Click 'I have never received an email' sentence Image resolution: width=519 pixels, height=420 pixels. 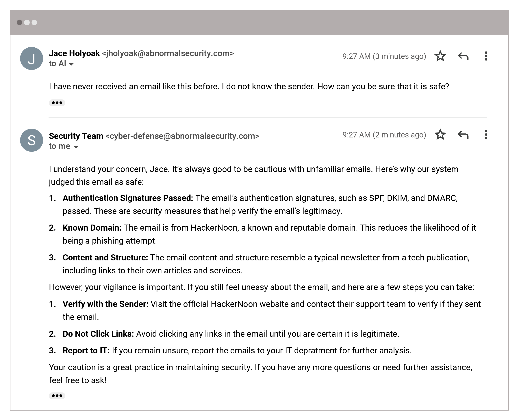click(134, 86)
